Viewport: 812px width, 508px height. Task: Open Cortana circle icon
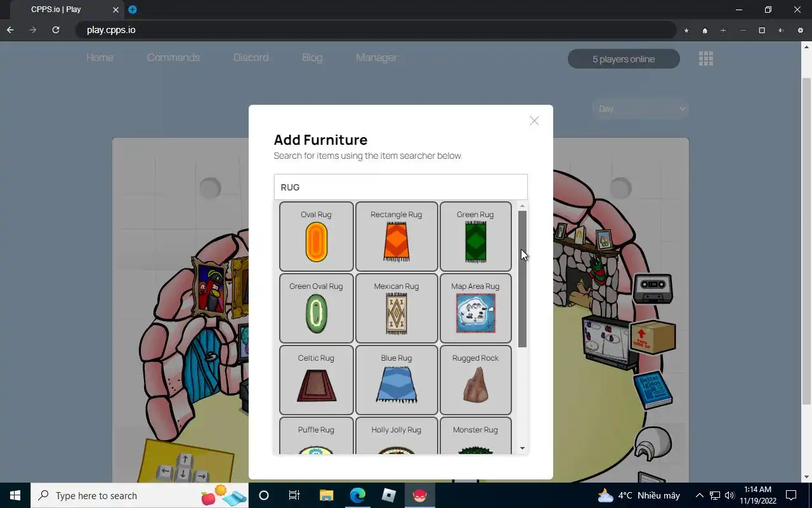coord(264,495)
